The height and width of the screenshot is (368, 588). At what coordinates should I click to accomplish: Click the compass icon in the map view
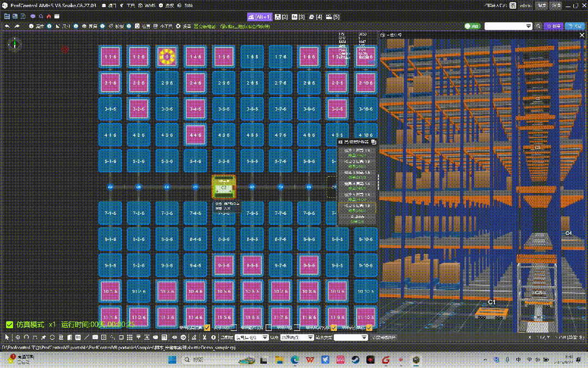pyautogui.click(x=15, y=44)
